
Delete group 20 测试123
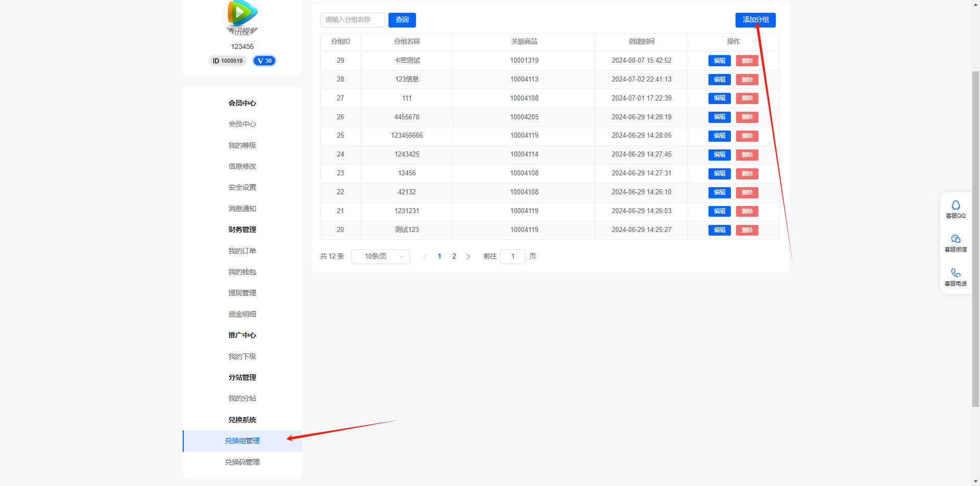point(747,230)
